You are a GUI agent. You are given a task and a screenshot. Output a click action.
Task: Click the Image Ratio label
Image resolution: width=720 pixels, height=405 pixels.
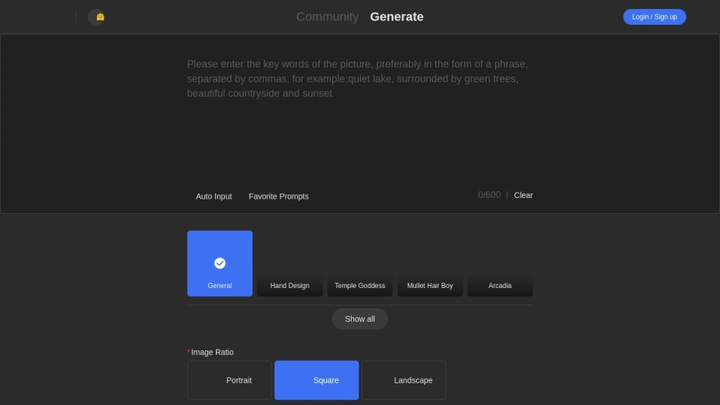(212, 352)
